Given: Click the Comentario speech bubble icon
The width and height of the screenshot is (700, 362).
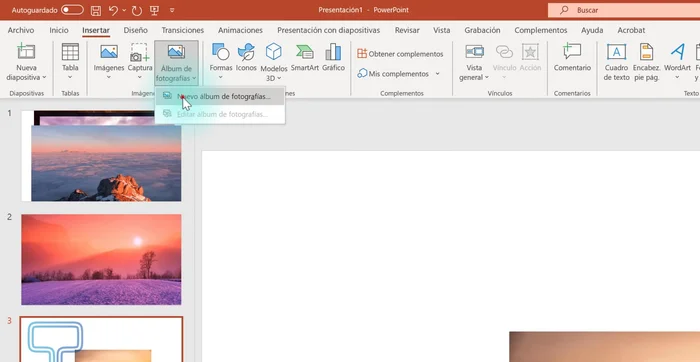Looking at the screenshot, I should point(572,52).
